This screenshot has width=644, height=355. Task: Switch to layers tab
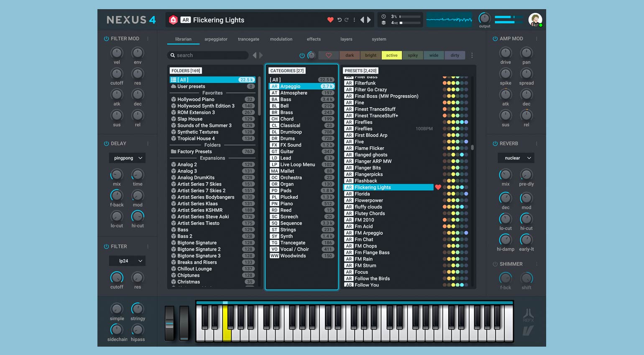pyautogui.click(x=346, y=39)
